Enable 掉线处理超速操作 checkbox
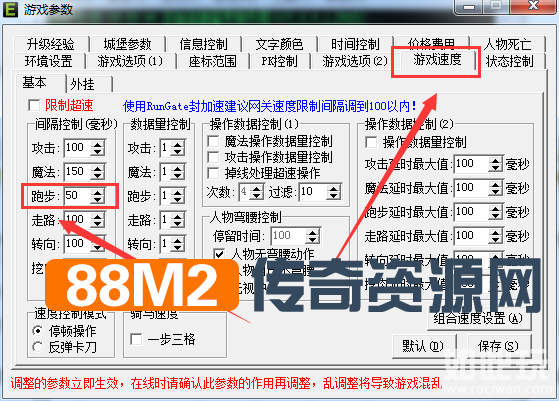 coord(213,173)
